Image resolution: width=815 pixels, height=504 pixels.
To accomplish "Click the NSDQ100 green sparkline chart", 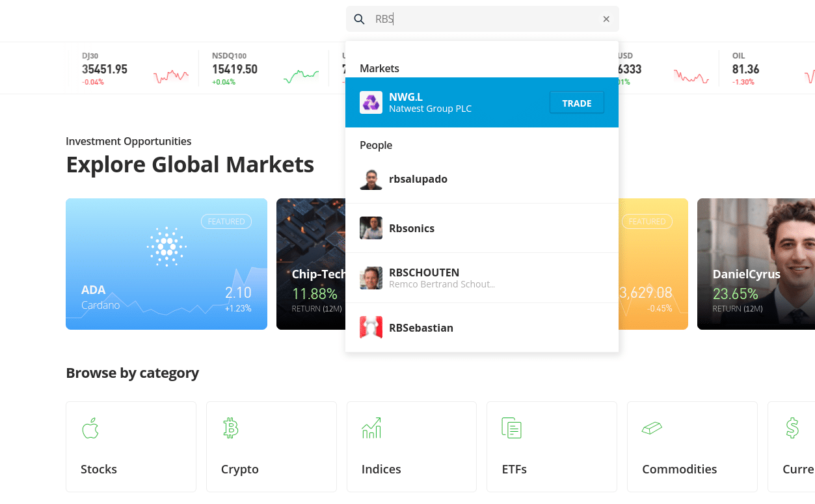I will pos(301,77).
